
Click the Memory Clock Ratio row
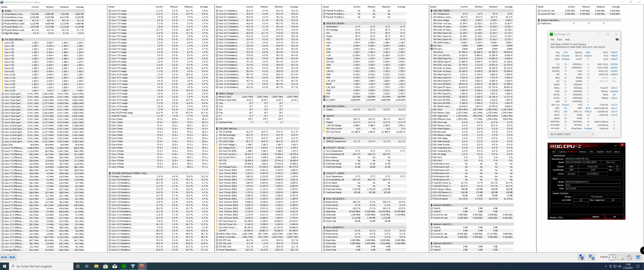tap(257, 100)
